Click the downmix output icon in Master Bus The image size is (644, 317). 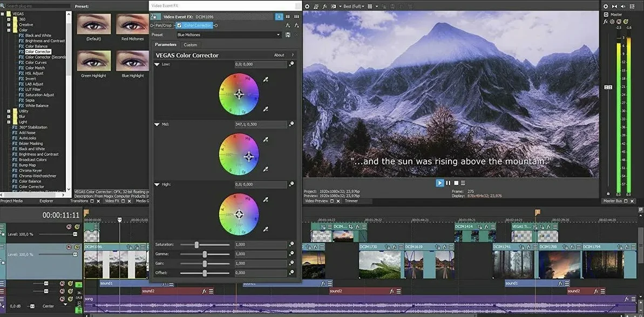coord(615,6)
